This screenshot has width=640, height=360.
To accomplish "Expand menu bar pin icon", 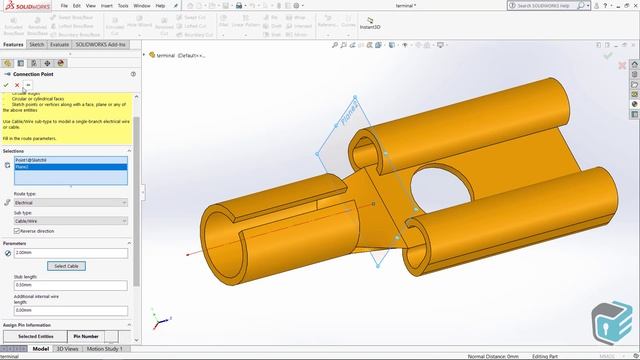I will (x=176, y=6).
